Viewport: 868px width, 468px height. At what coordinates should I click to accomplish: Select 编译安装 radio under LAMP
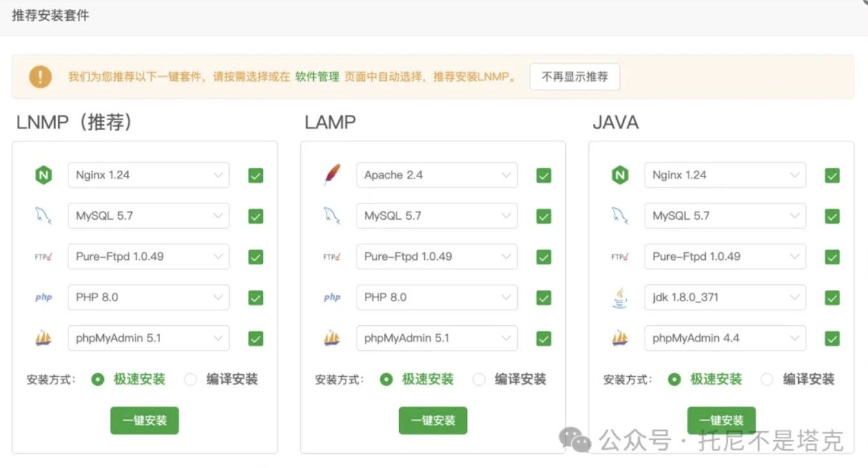click(x=479, y=379)
